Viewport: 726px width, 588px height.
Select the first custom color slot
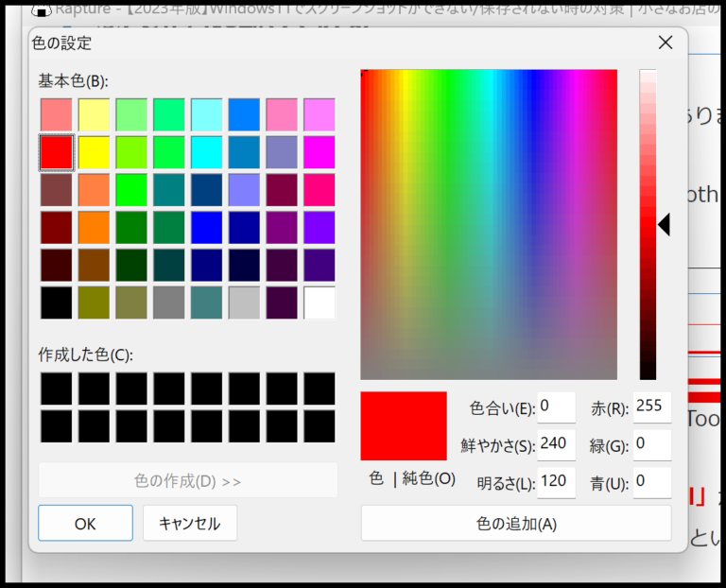coord(57,389)
